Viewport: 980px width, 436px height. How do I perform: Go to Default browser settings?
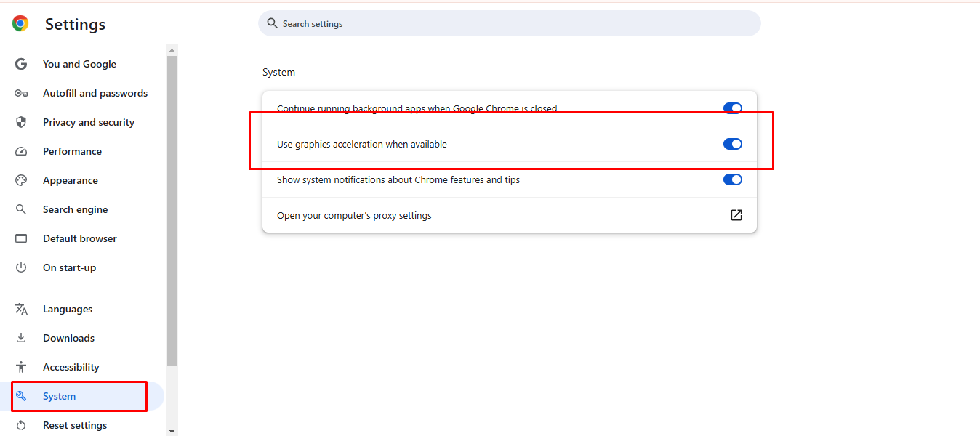click(79, 238)
